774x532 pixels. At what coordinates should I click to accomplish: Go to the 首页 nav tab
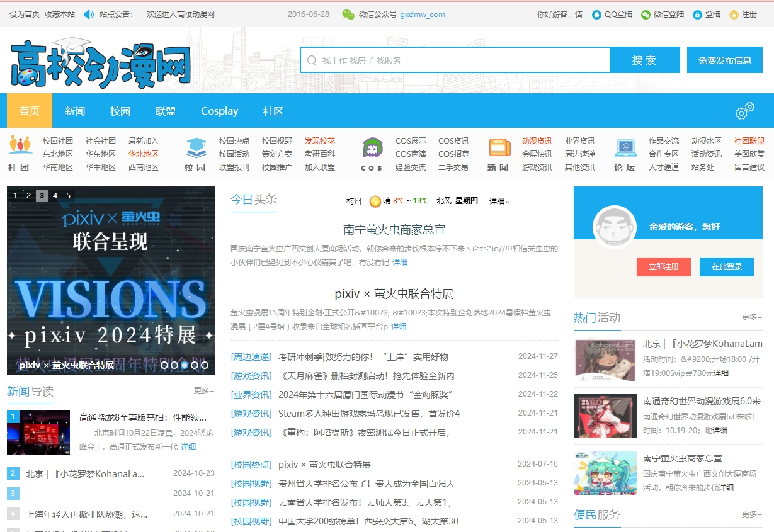click(30, 111)
